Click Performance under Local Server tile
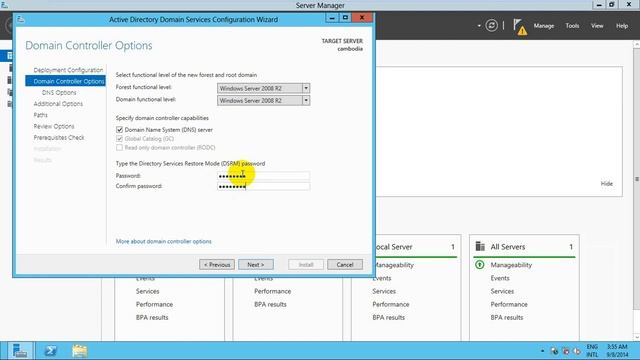The image size is (640, 360). (391, 304)
